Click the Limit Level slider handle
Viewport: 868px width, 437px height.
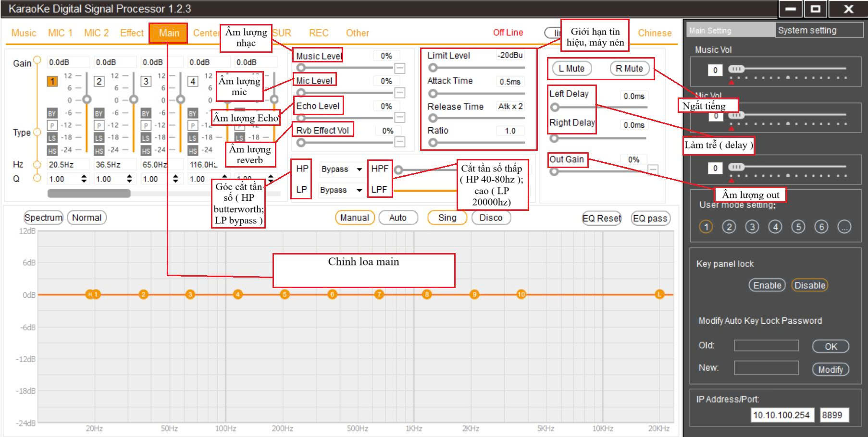[433, 68]
